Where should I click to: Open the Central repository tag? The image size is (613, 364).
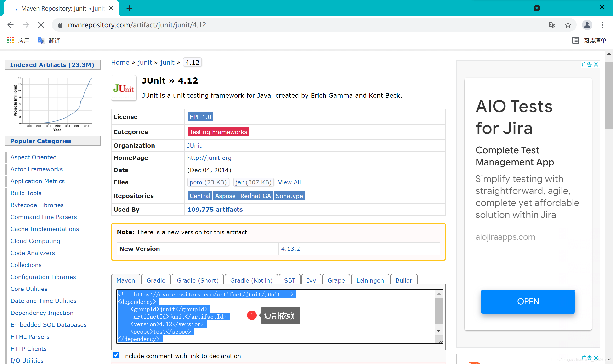click(x=200, y=196)
